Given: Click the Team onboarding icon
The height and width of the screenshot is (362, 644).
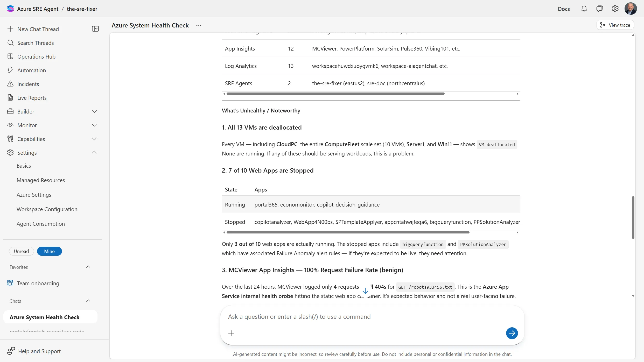Looking at the screenshot, I should [x=10, y=283].
